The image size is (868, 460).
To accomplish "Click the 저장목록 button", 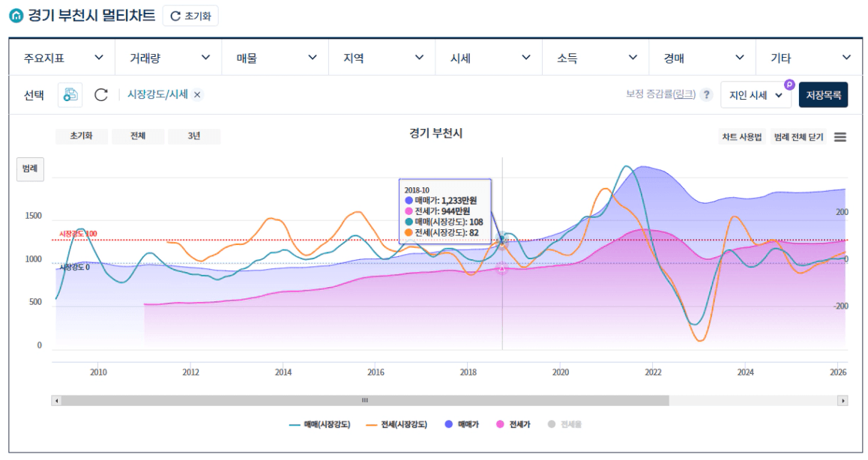I will [x=823, y=95].
